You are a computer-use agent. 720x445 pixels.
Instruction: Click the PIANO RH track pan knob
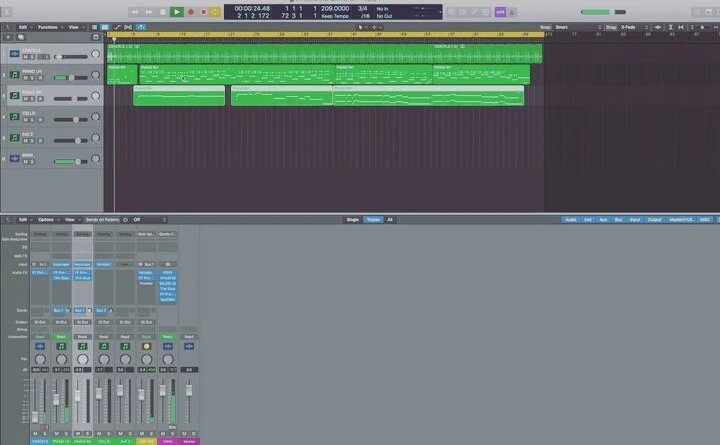[96, 96]
